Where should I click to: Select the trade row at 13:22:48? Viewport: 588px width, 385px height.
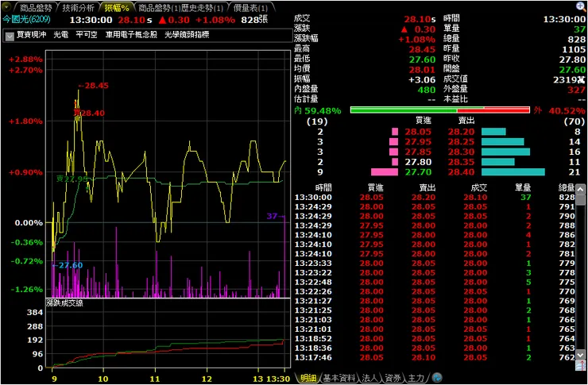(x=435, y=282)
